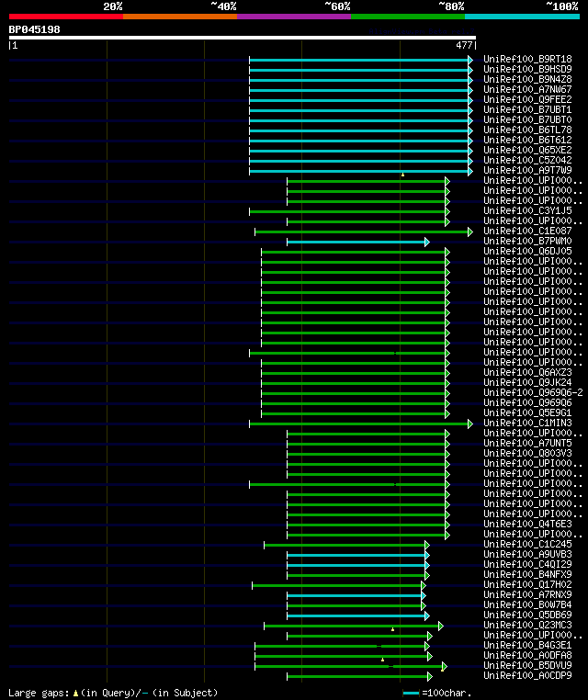This screenshot has width=588, height=700.
Task: Click the yellow gap marker legend icon
Action: 75,694
